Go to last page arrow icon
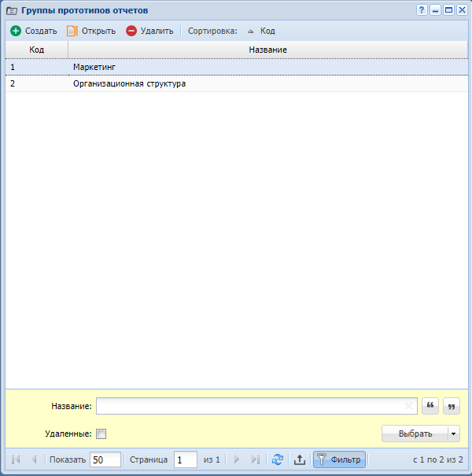 (255, 459)
